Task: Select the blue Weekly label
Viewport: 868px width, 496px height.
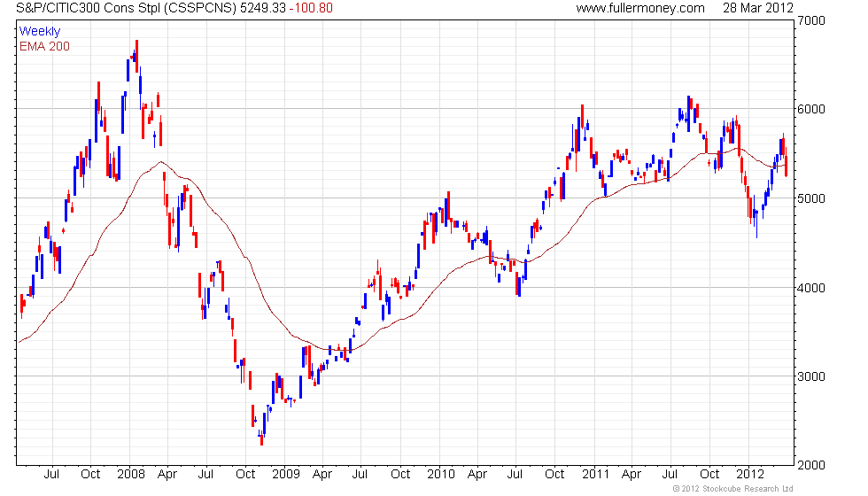Action: [40, 32]
